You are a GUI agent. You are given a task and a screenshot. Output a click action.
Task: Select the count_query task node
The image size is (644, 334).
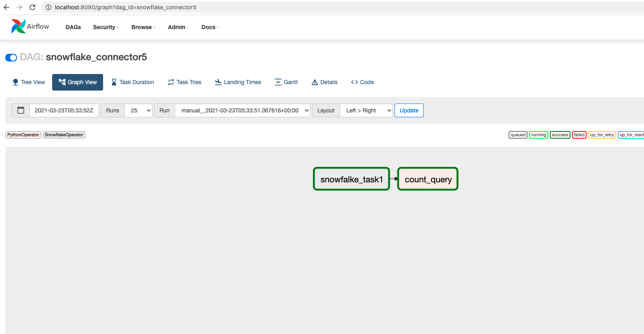click(x=428, y=179)
